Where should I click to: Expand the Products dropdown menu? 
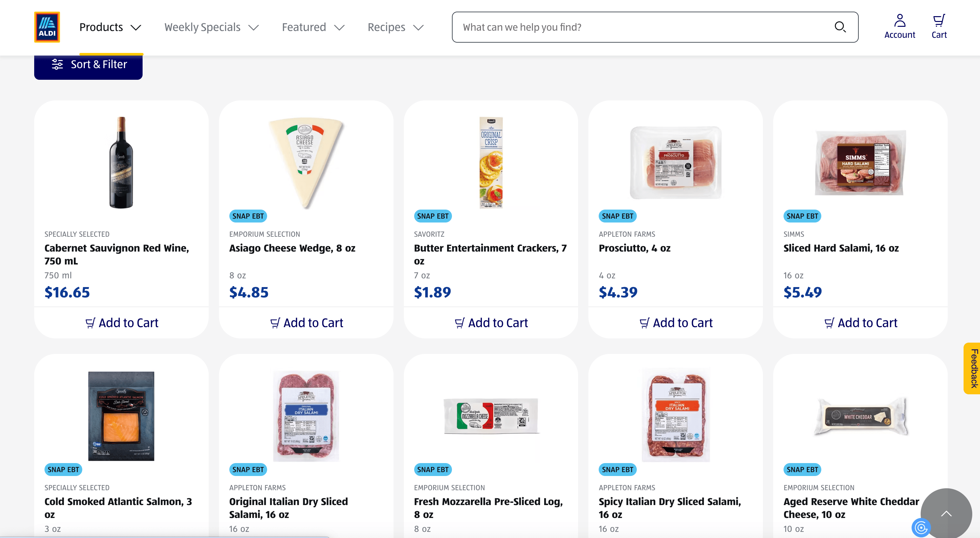(x=110, y=27)
